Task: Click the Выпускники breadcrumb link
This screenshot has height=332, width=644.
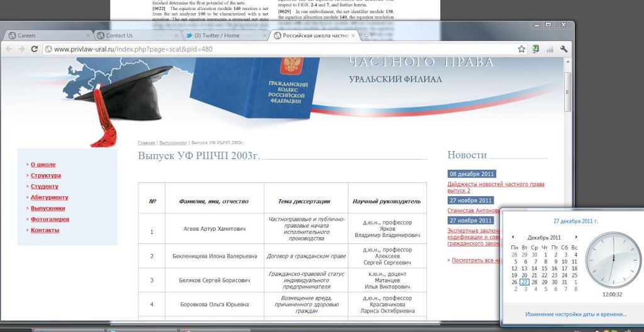Action: coord(173,143)
